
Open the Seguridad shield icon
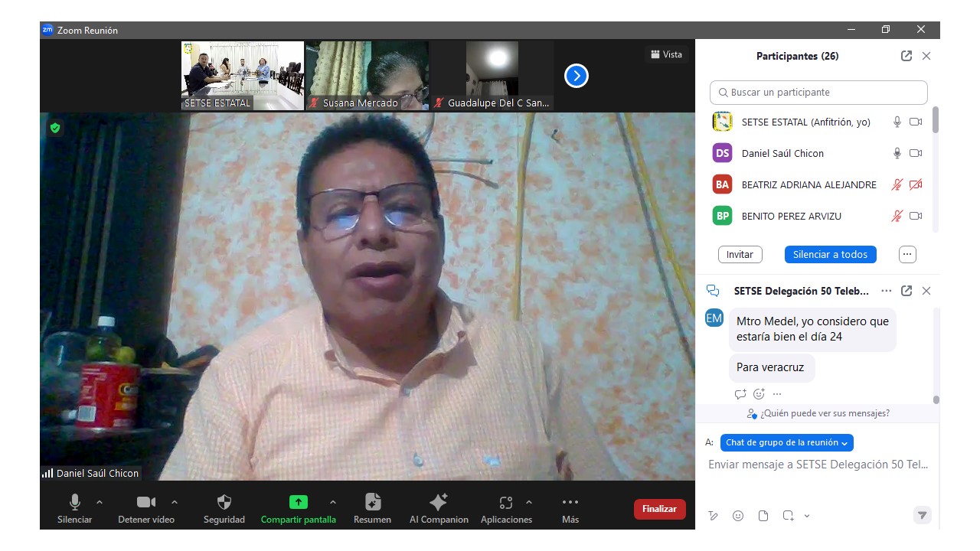pyautogui.click(x=224, y=503)
